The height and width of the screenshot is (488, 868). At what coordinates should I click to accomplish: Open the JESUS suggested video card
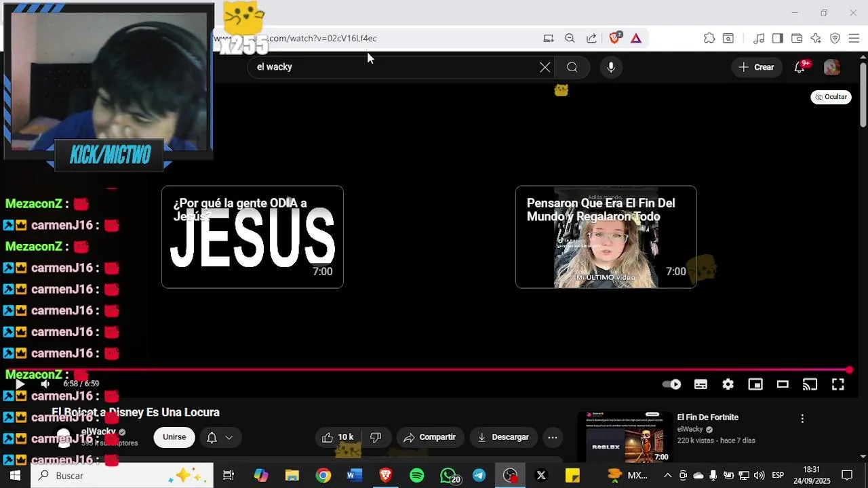click(x=252, y=237)
